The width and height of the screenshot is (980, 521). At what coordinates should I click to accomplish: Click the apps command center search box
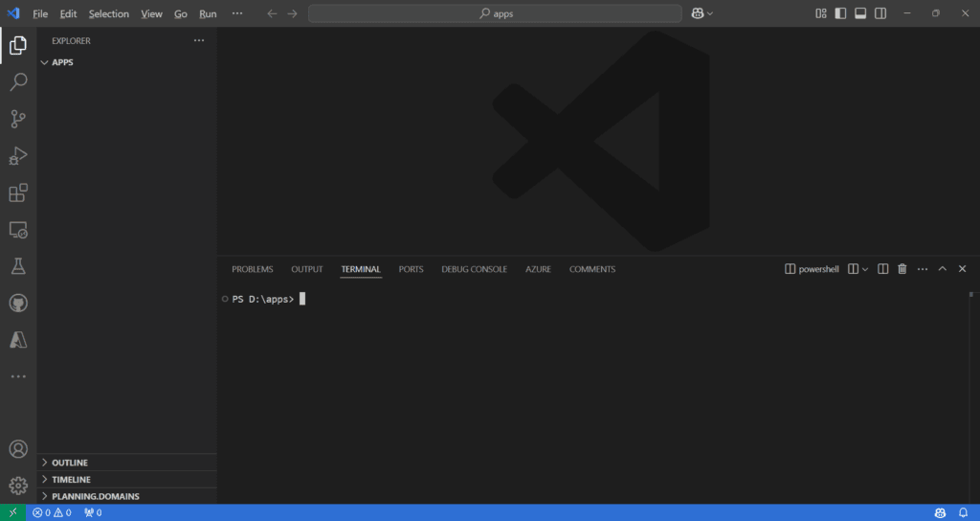point(495,13)
